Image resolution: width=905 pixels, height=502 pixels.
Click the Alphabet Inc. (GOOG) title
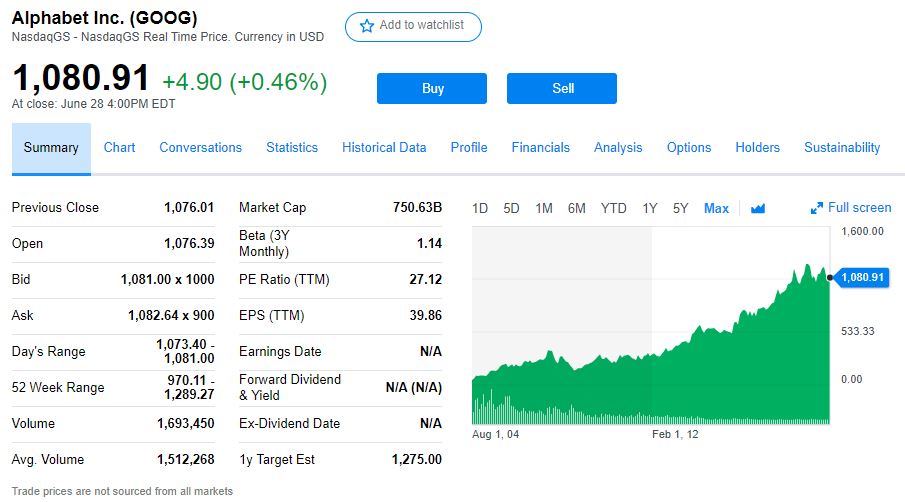tap(104, 18)
